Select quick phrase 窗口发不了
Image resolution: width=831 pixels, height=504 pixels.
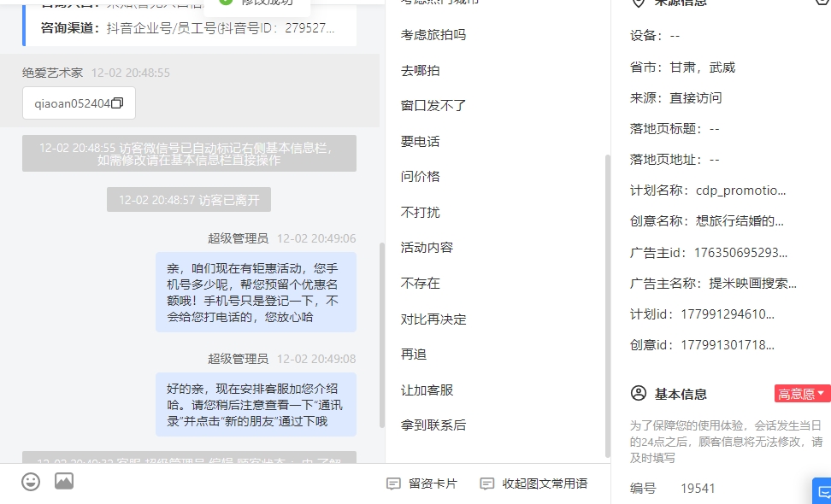click(433, 106)
